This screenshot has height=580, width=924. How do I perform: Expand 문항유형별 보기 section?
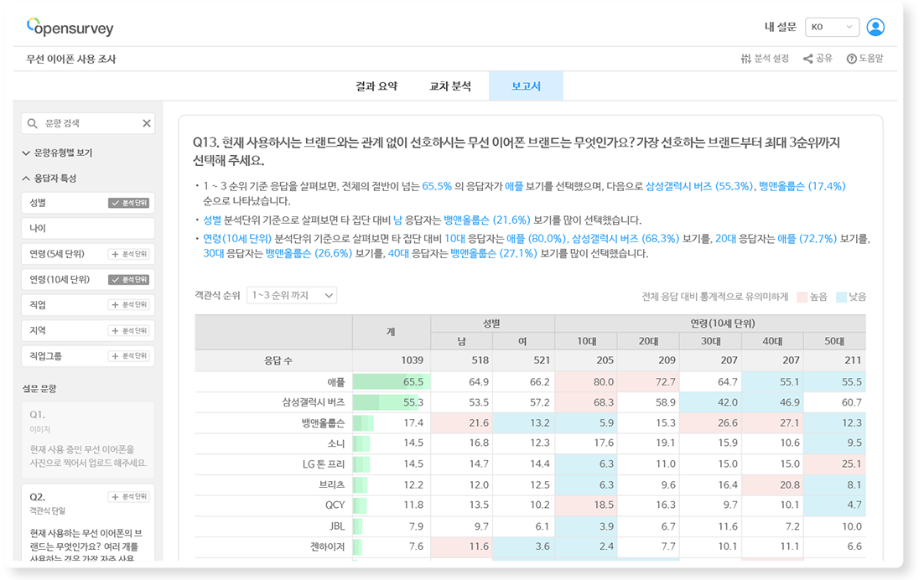click(x=57, y=153)
